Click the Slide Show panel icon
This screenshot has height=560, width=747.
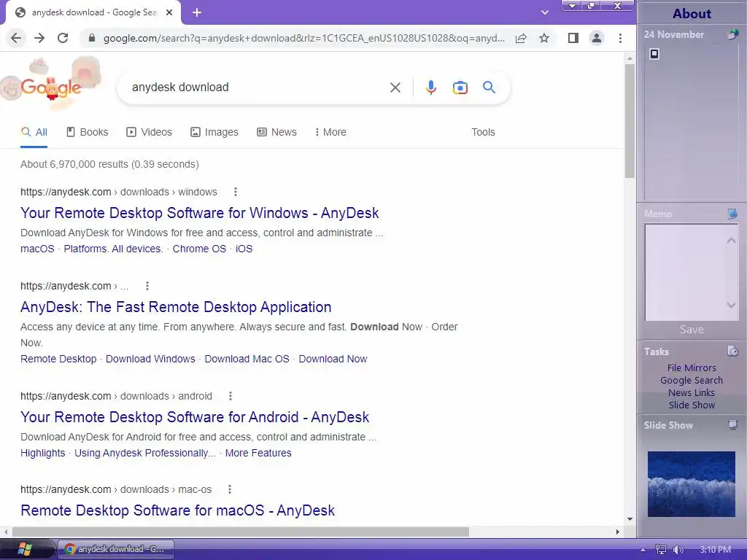click(732, 425)
